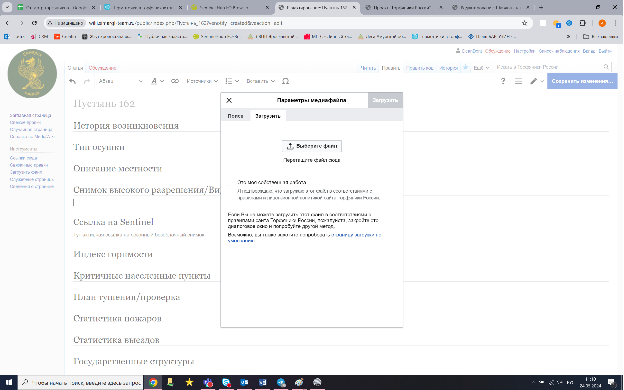Open the browser extensions puzzle icon
624x390 pixels.
pos(583,23)
